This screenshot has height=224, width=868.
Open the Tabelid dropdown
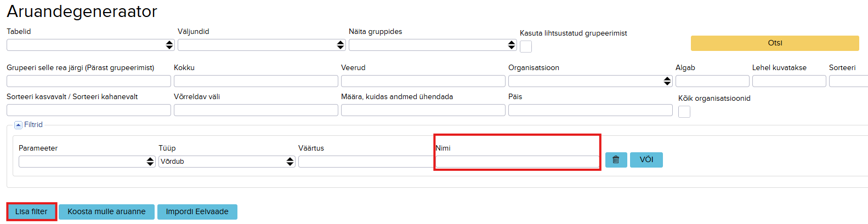90,45
